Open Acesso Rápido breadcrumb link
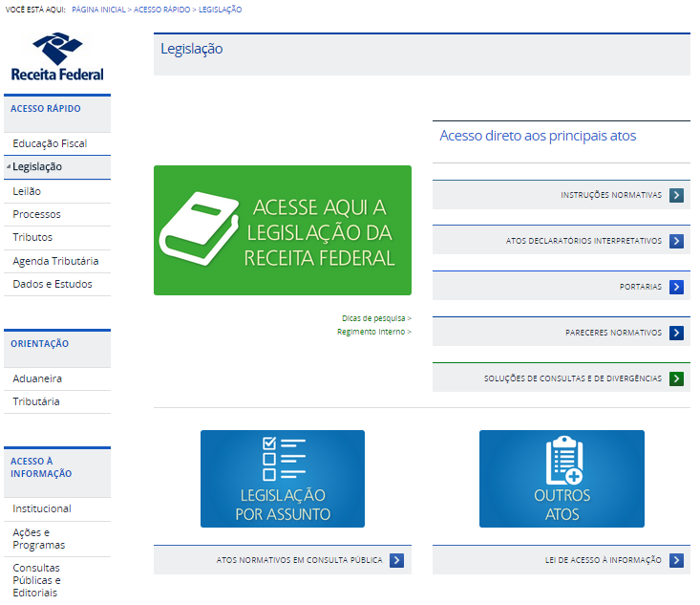 pos(161,10)
